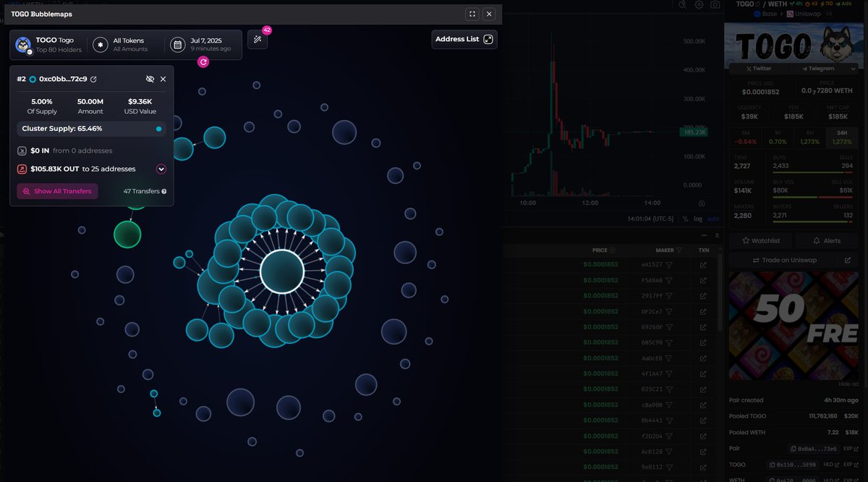Open the TOGO Top 80 Holders selector
Screen dimensions: 868x482
click(x=49, y=45)
